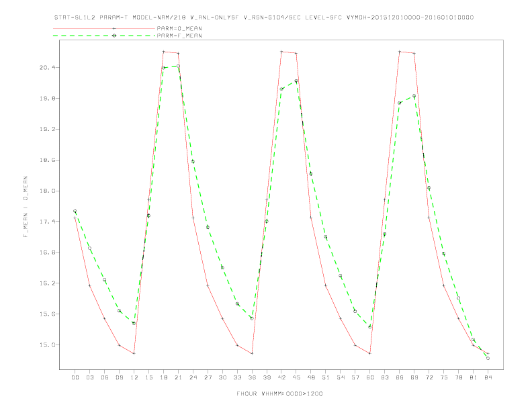The image size is (532, 411).
Task: Click x-axis tick label 09
Action: (119, 377)
